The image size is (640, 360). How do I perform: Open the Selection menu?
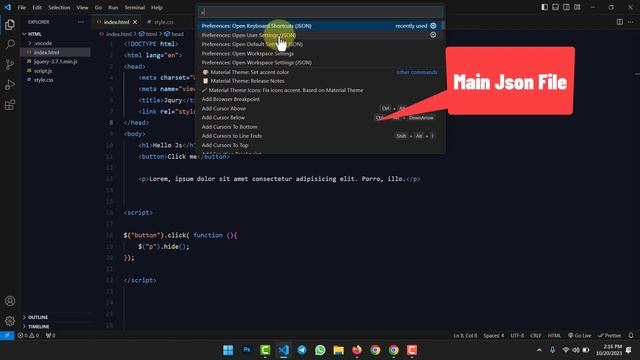pyautogui.click(x=59, y=7)
